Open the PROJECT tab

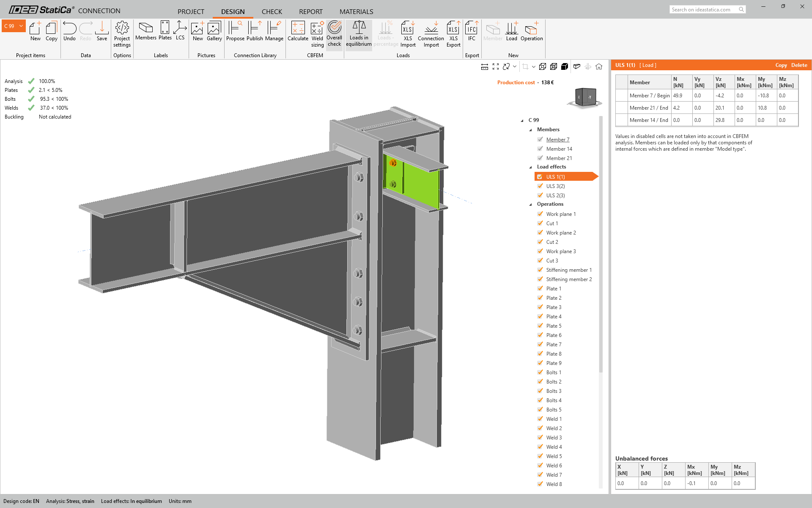pyautogui.click(x=191, y=11)
